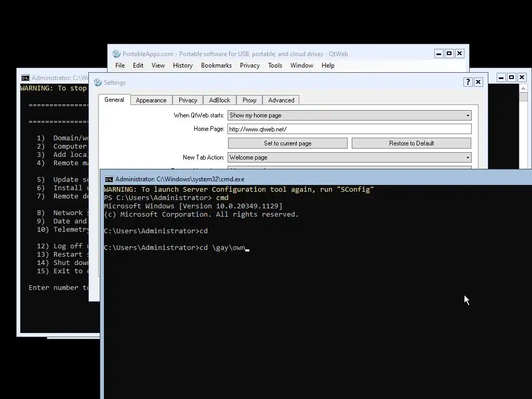Image resolution: width=532 pixels, height=399 pixels.
Task: Click Restore to Default button
Action: click(411, 143)
